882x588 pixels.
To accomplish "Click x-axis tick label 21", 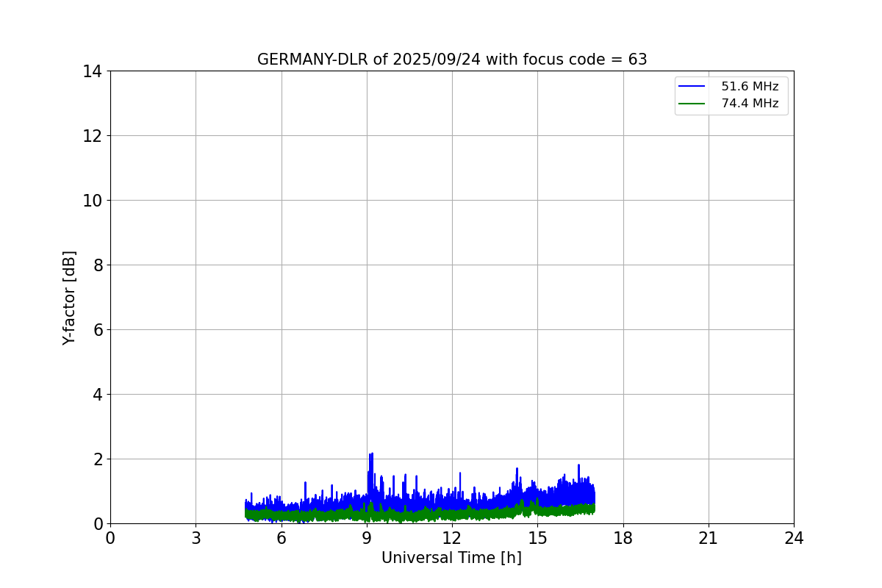I will pos(709,538).
